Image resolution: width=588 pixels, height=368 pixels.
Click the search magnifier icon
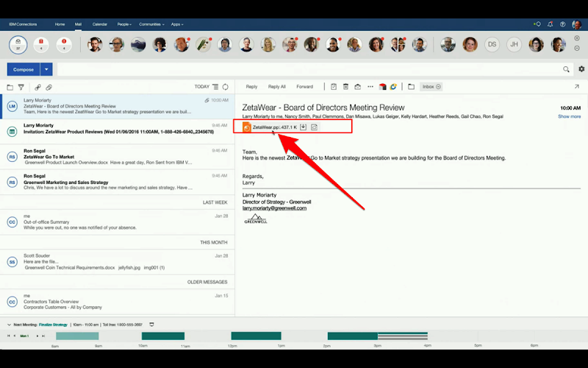pos(566,69)
